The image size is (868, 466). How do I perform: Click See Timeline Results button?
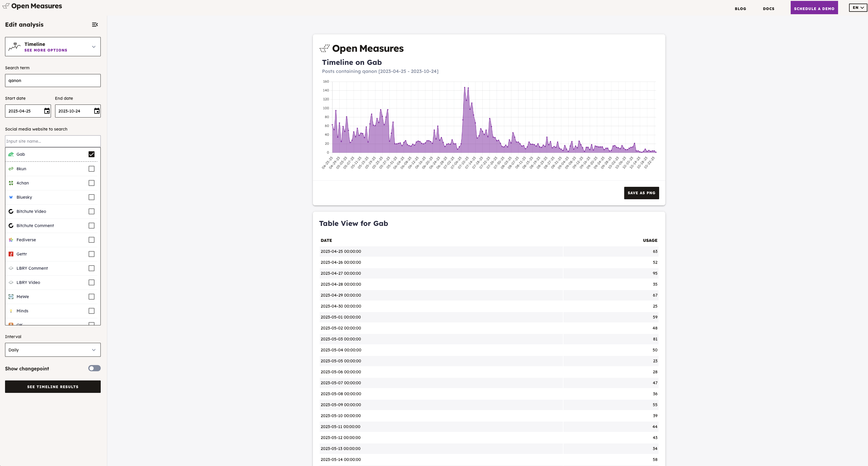click(53, 387)
